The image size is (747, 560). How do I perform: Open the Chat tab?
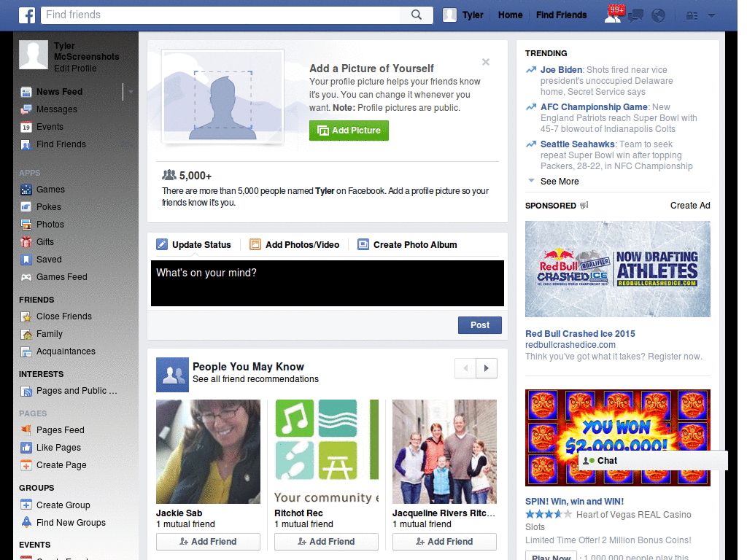(653, 461)
